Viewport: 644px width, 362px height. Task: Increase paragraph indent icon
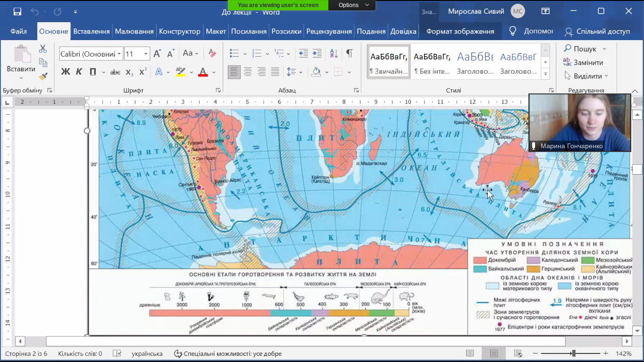click(x=317, y=53)
